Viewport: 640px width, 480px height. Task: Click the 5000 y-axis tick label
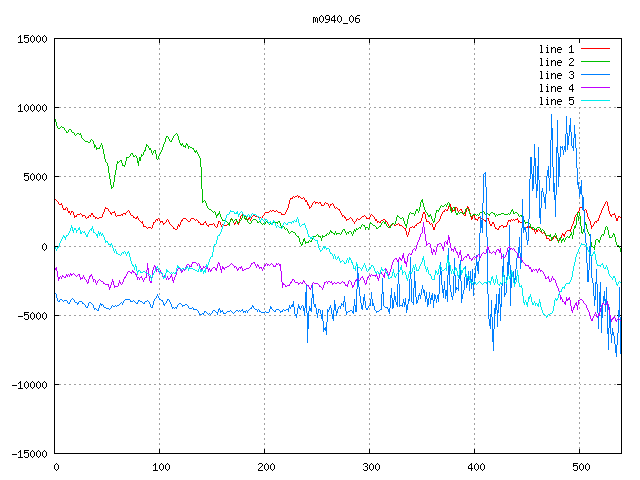[35, 177]
